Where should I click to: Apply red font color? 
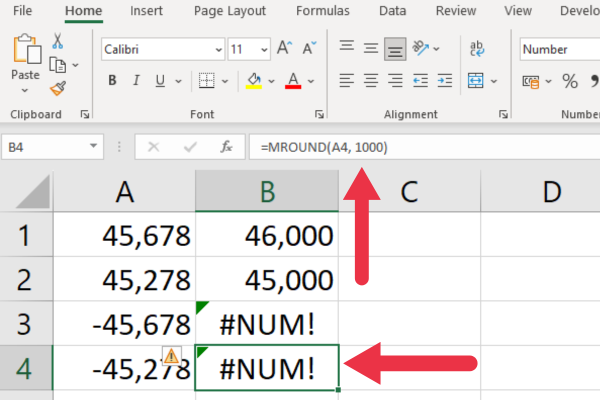[x=293, y=81]
